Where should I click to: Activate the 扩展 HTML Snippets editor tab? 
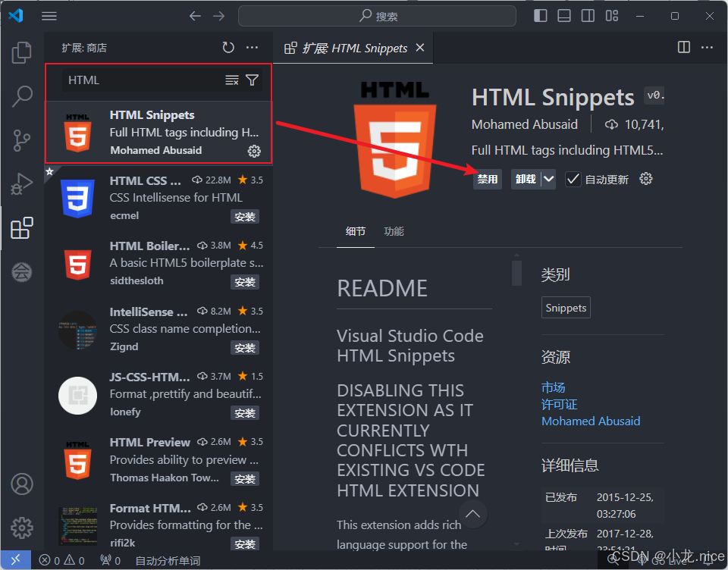click(353, 48)
